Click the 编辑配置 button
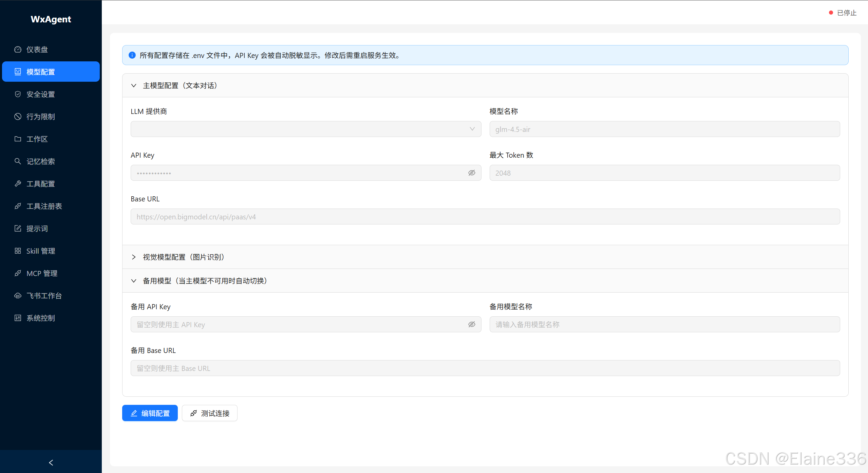This screenshot has height=473, width=868. [150, 413]
